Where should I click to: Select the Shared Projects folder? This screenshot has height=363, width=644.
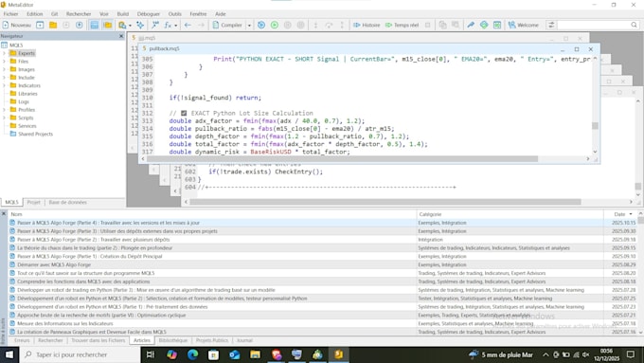[35, 134]
